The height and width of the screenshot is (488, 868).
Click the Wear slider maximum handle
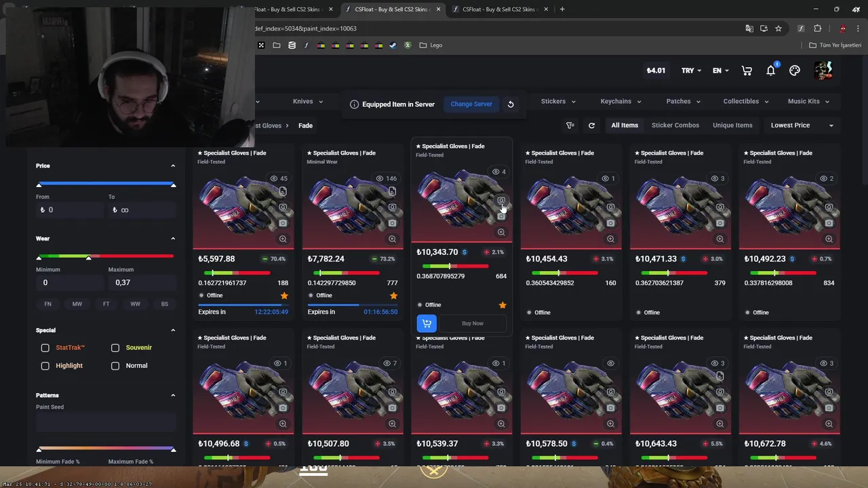point(88,257)
